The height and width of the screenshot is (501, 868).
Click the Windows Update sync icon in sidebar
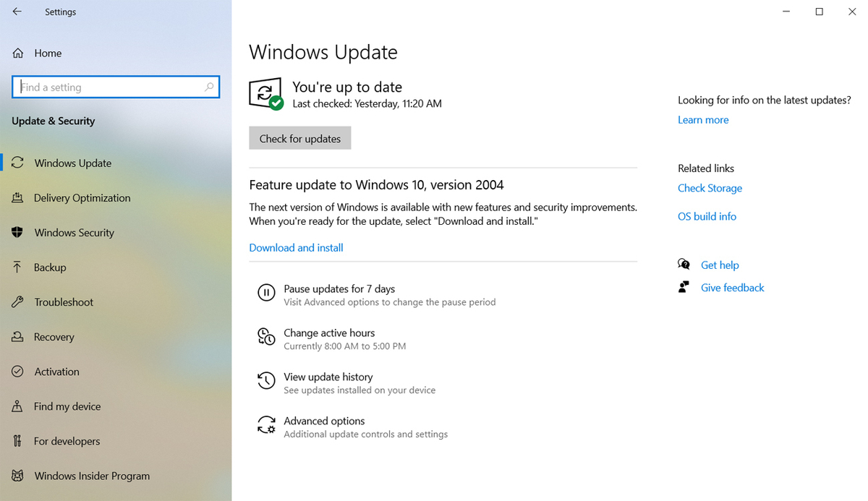18,163
